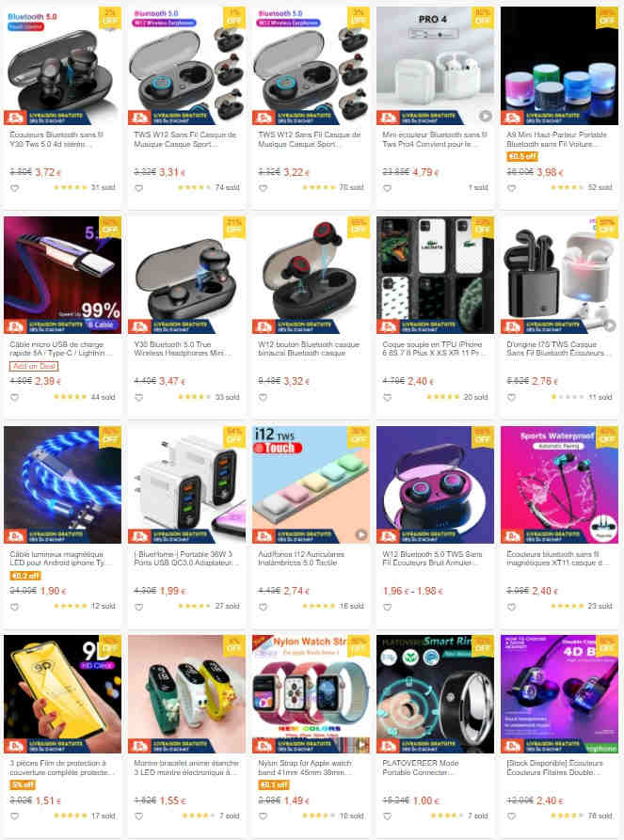The height and width of the screenshot is (840, 624).
Task: Select the anime LED bracelet watch image
Action: 186,694
